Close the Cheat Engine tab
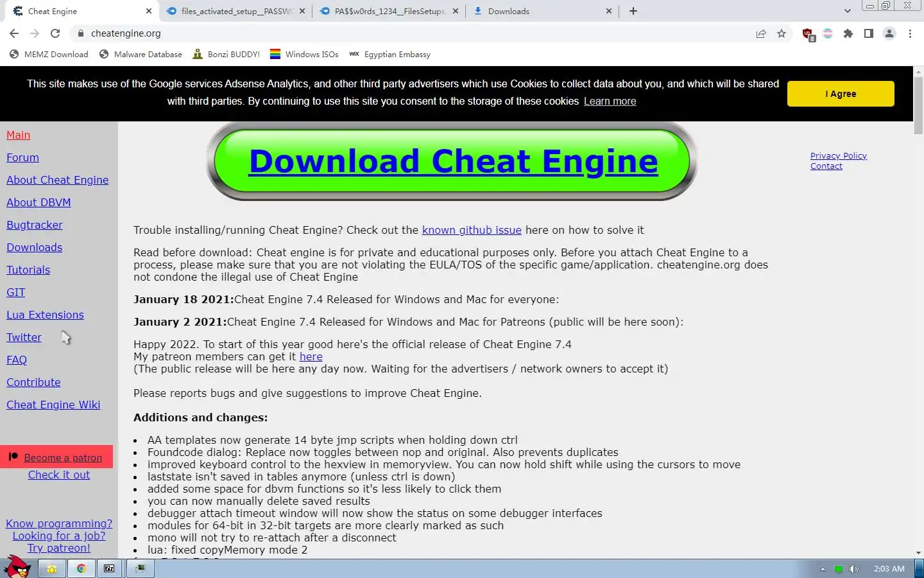The width and height of the screenshot is (924, 578). point(149,11)
